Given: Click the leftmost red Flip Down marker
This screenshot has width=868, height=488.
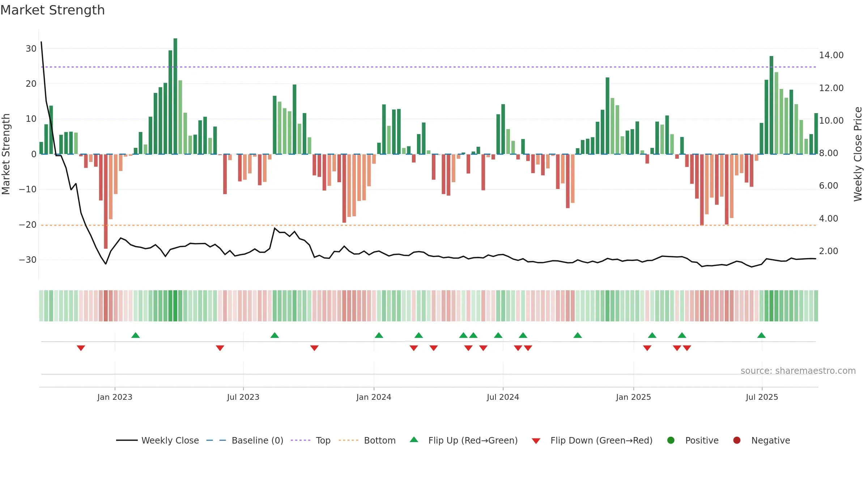Looking at the screenshot, I should click(81, 348).
